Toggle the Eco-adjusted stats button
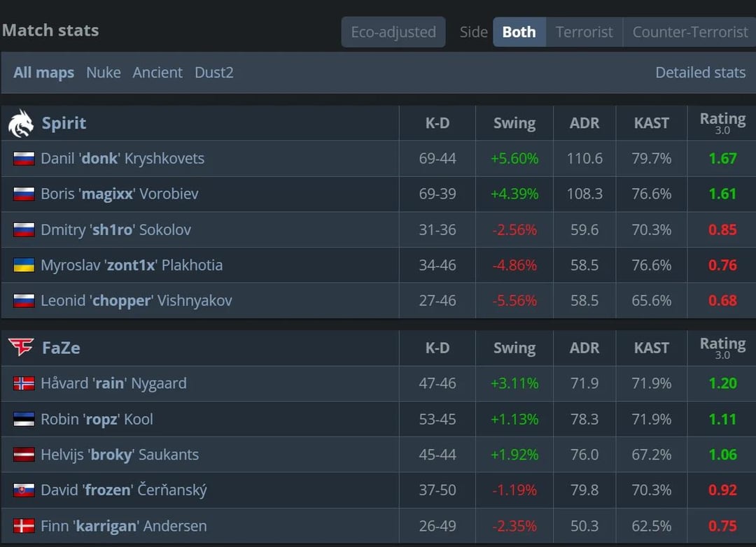 pos(393,32)
